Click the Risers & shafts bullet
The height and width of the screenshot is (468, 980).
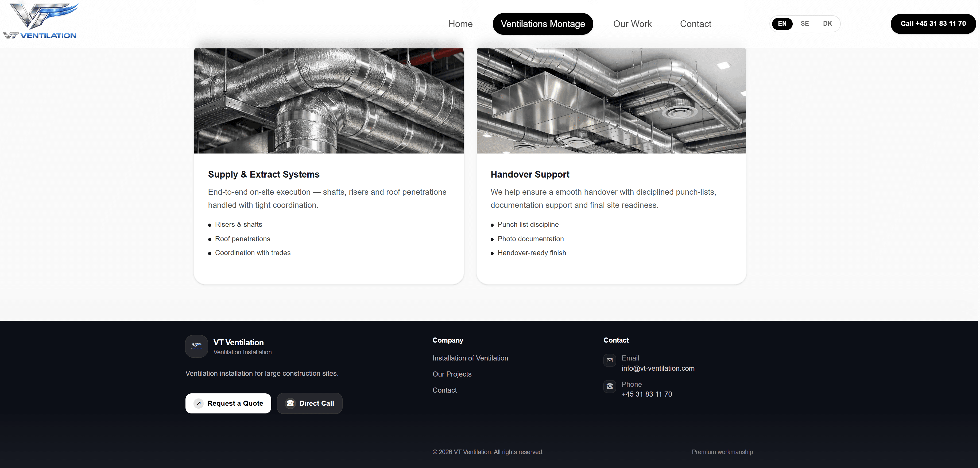coord(239,224)
